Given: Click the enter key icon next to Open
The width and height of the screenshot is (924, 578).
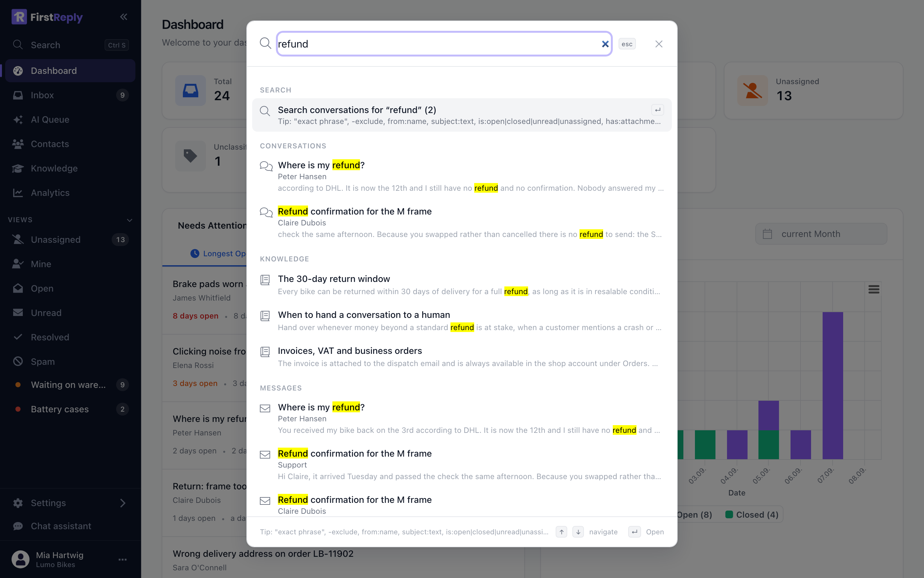Looking at the screenshot, I should point(635,532).
